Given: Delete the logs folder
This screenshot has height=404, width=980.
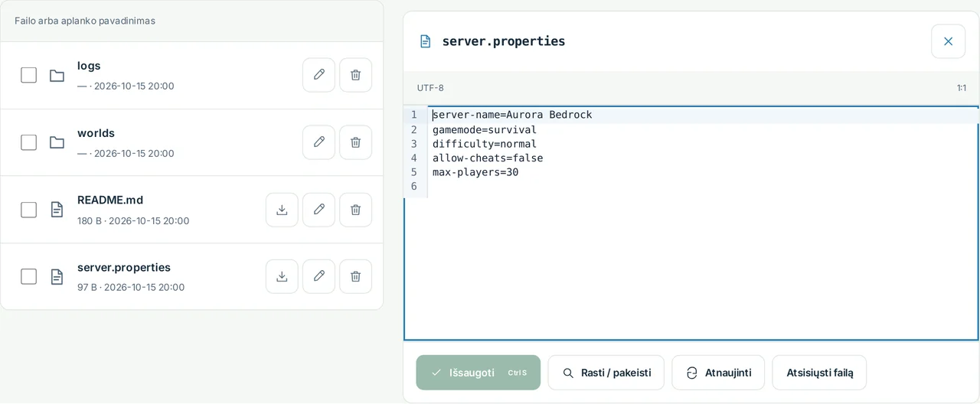Looking at the screenshot, I should point(355,75).
